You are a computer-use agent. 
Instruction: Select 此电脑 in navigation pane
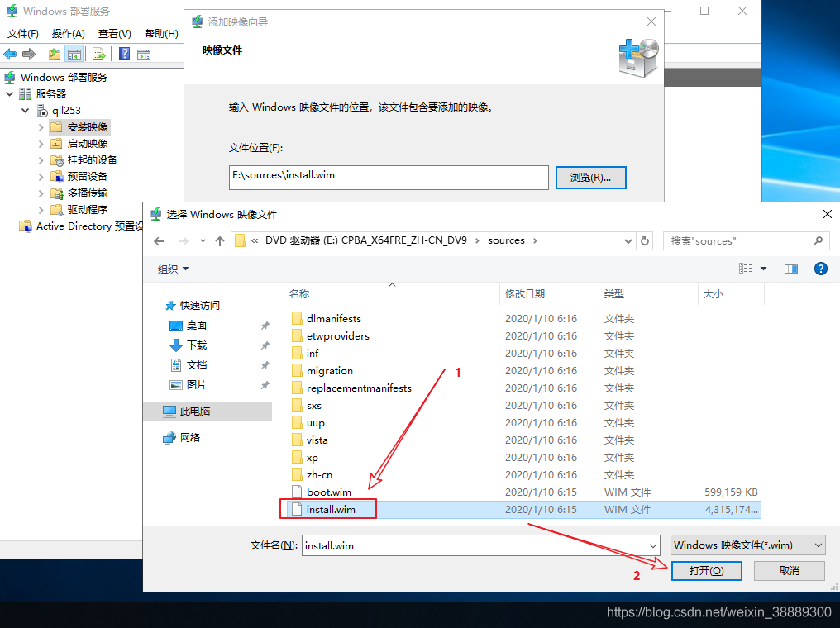195,412
